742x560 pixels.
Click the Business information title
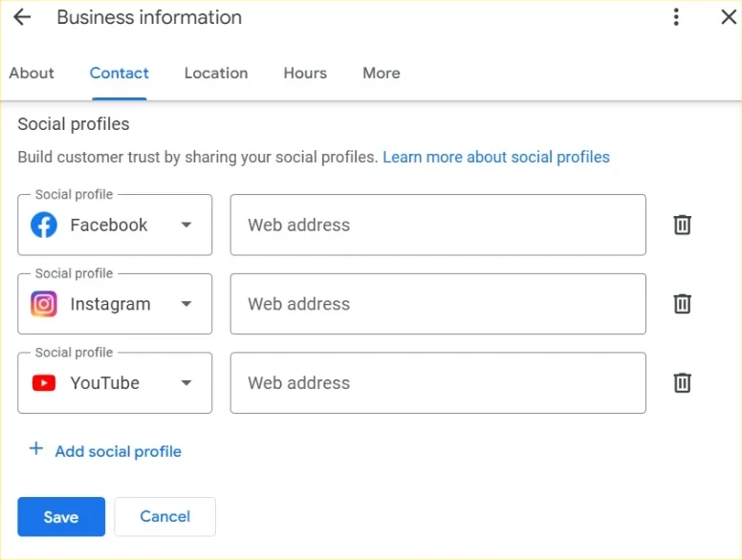(149, 17)
